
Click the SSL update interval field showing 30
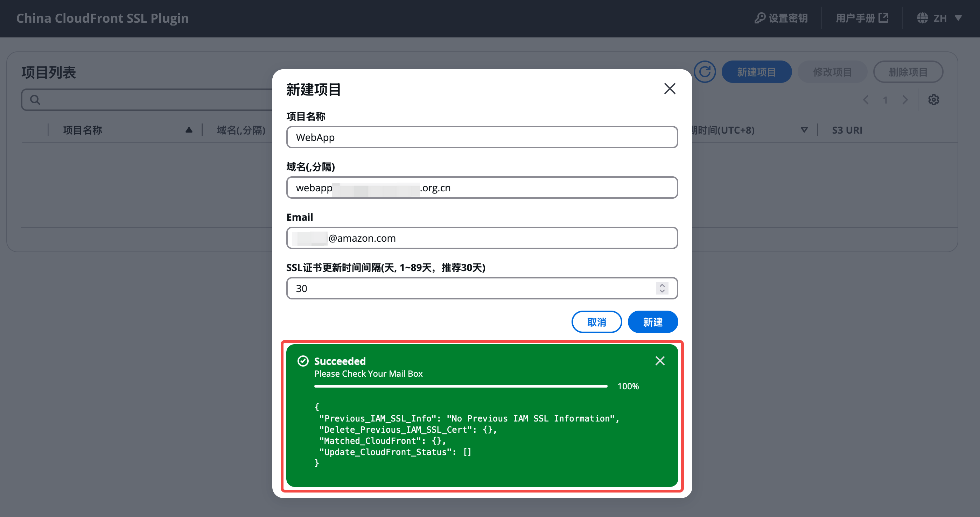tap(482, 289)
